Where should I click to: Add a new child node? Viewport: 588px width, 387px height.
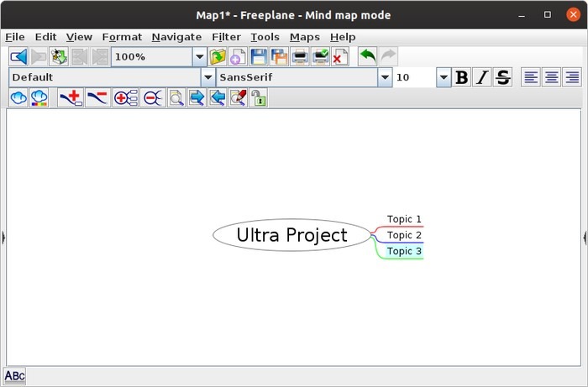pos(71,98)
